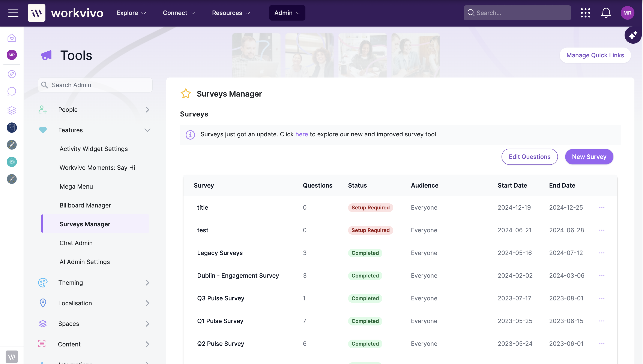Image resolution: width=643 pixels, height=364 pixels.
Task: Open row options for Legacy Surveys
Action: (x=602, y=253)
